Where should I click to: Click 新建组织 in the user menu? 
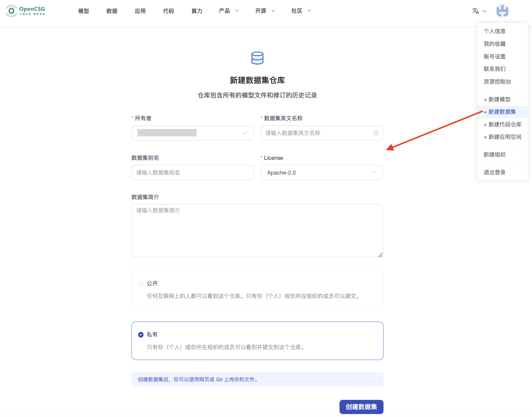495,154
